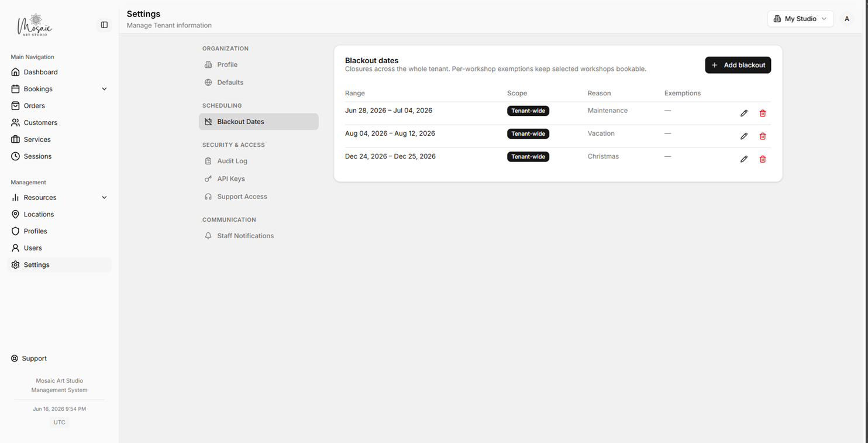Click the Vacation reason cell
The width and height of the screenshot is (868, 443).
pos(601,133)
